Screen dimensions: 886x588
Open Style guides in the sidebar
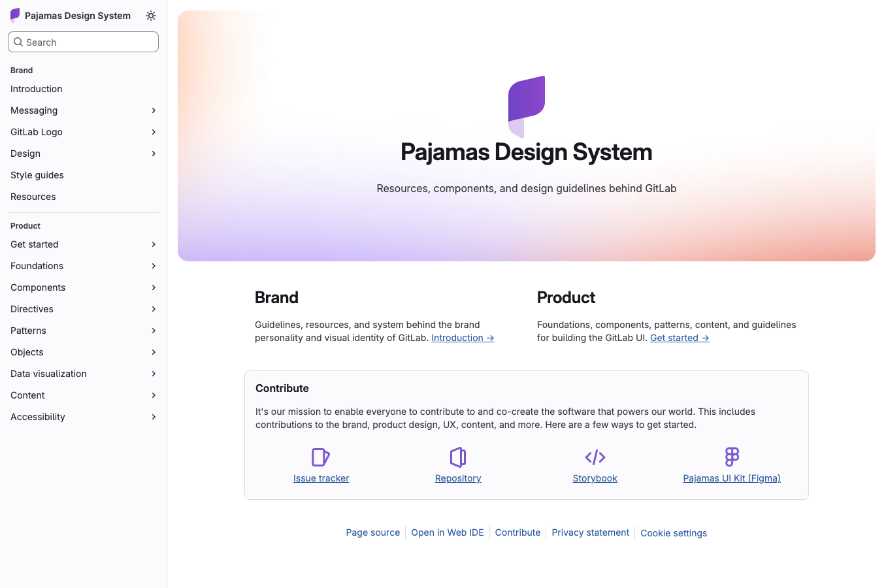tap(37, 175)
